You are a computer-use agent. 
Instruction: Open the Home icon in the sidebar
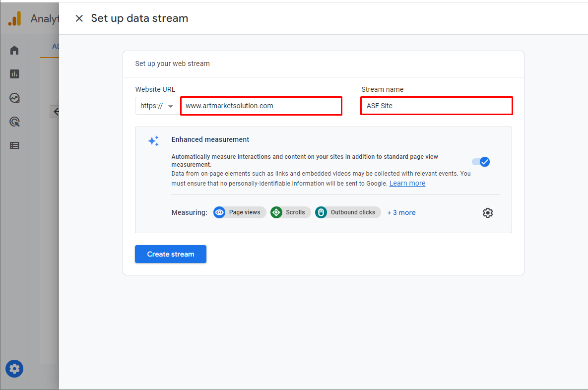(x=14, y=50)
